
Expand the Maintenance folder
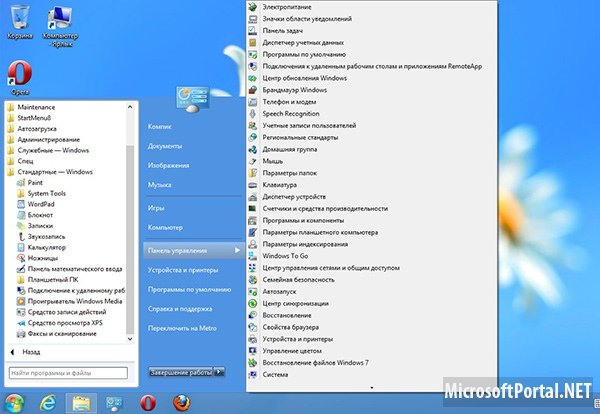coord(31,107)
